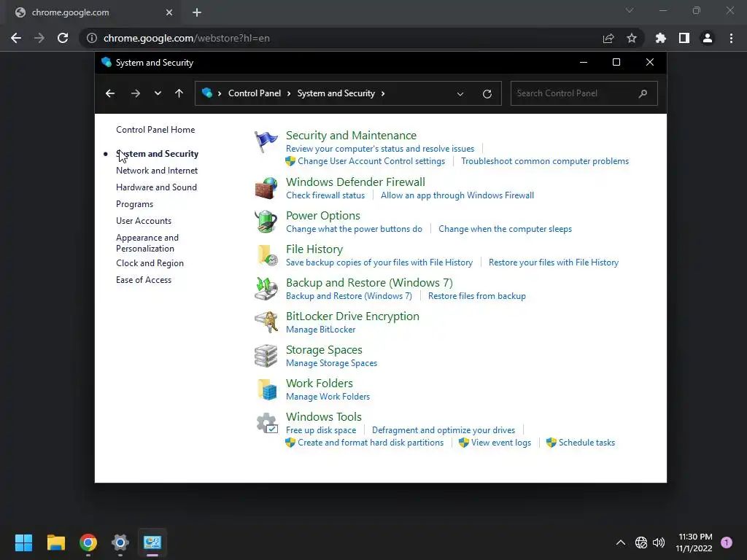Click Control Panel breadcrumb in address bar
Image resolution: width=747 pixels, height=560 pixels.
point(255,93)
